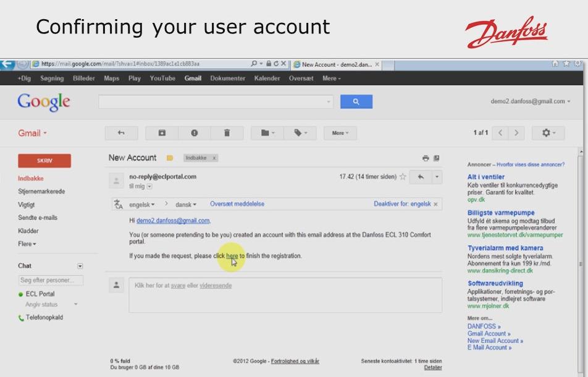Open the Gmail product dropdown
Viewport: 588px width, 377px height.
33,133
